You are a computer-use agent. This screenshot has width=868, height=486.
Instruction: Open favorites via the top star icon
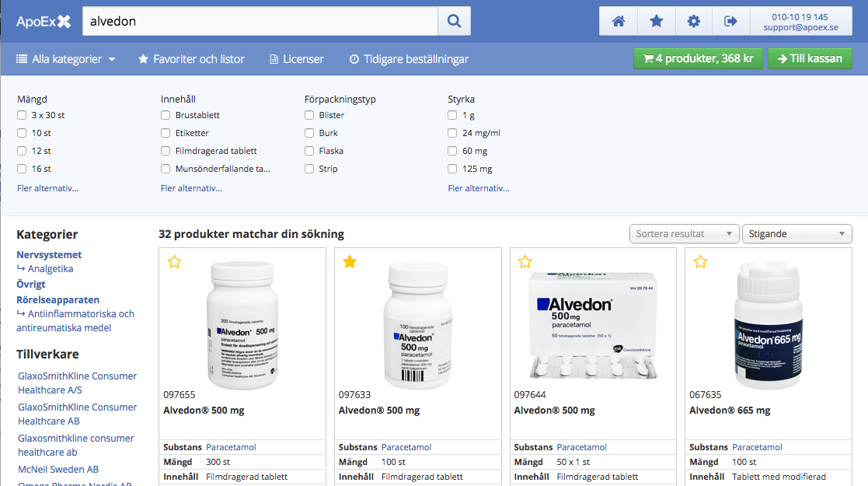point(656,21)
